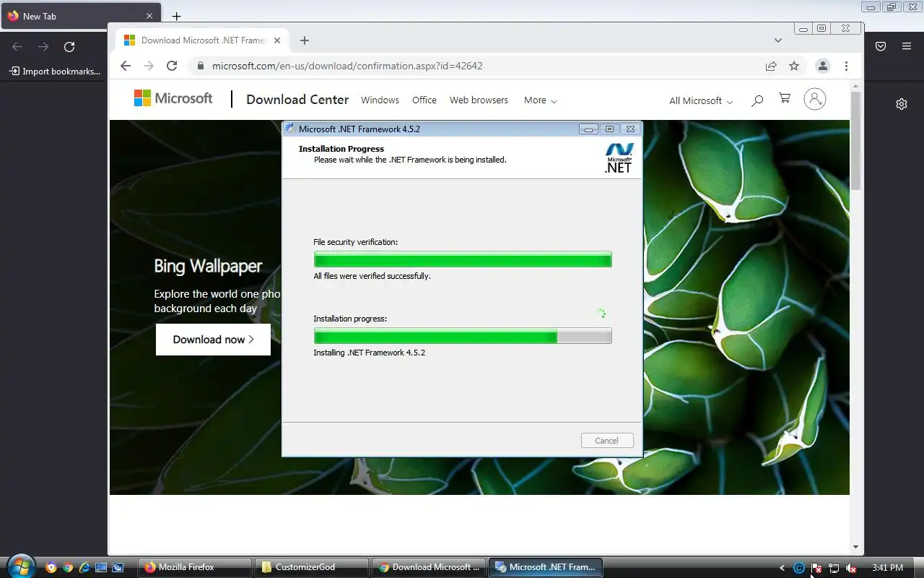Click the Show desktop quick launch icon

[101, 567]
